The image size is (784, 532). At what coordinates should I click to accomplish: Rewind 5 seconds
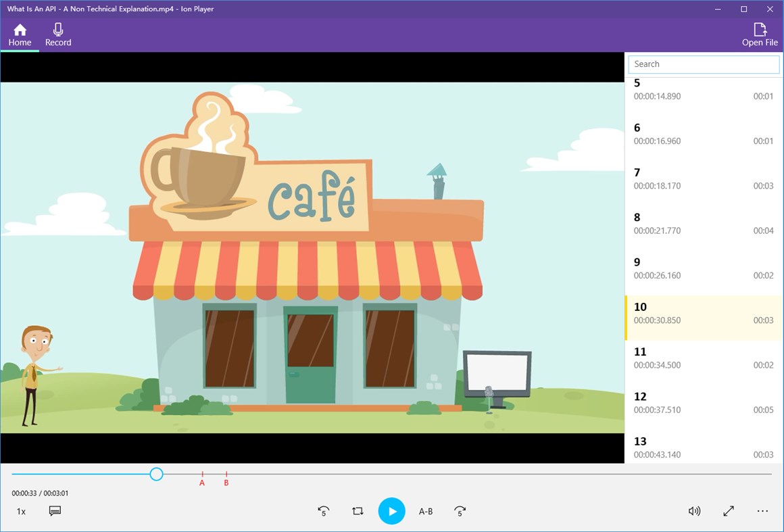324,511
